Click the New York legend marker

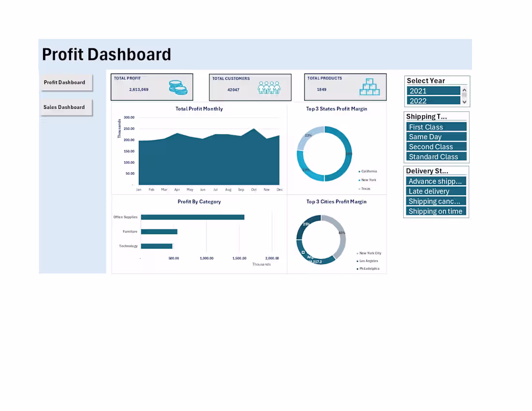tap(359, 180)
